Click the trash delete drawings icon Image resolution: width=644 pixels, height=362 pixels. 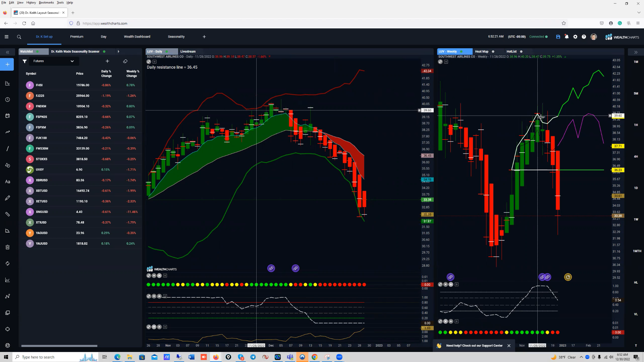tap(7, 247)
